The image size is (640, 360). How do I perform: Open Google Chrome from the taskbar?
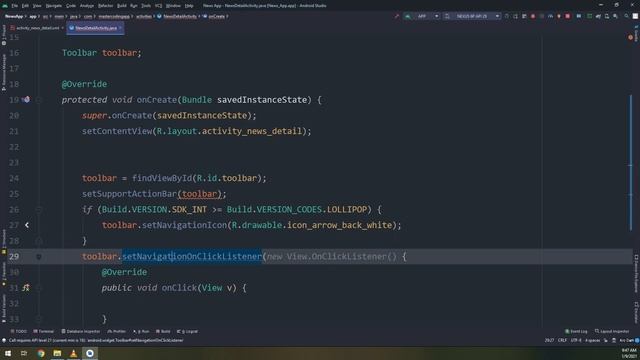click(x=41, y=353)
